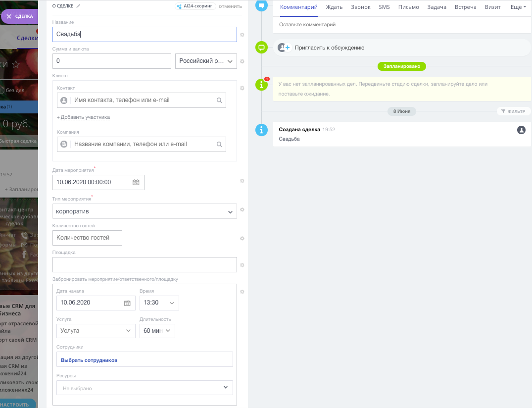This screenshot has height=408, width=532.
Task: Switch to Звонок tab
Action: (x=361, y=7)
